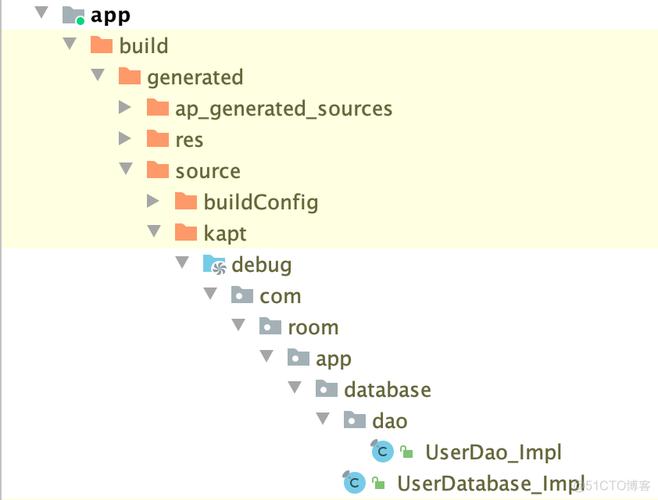Viewport: 658px width, 500px height.
Task: Click the green lock icon beside UserDao_Impl
Action: (406, 452)
